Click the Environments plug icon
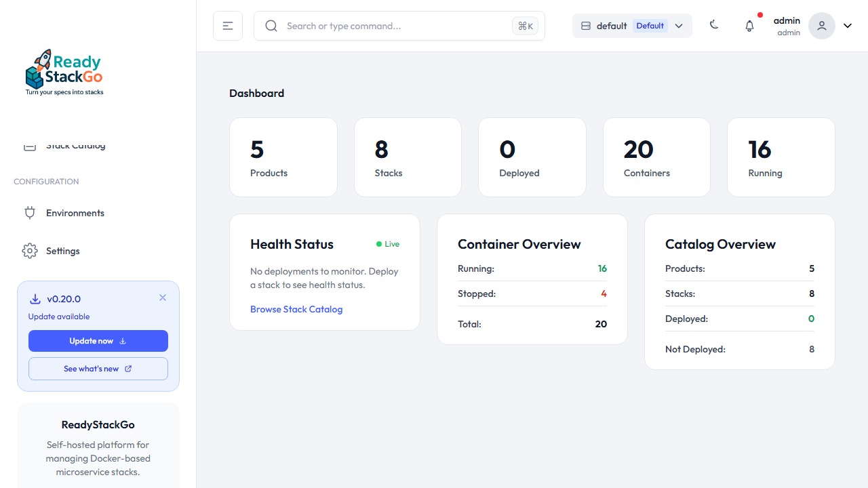This screenshot has width=868, height=488. tap(29, 213)
